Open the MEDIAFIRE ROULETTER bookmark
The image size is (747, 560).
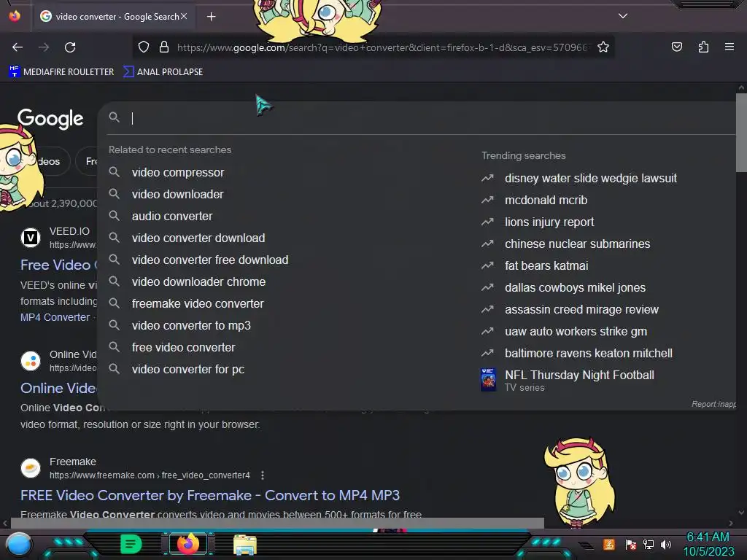coord(61,72)
